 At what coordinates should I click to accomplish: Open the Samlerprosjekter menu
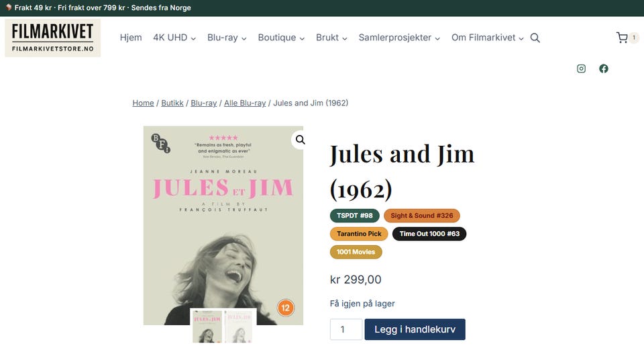399,38
